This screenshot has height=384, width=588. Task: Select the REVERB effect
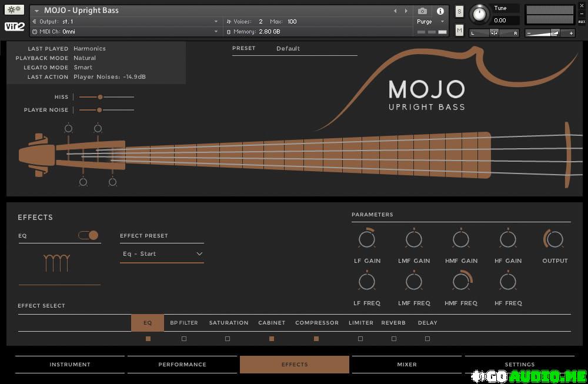(x=393, y=323)
